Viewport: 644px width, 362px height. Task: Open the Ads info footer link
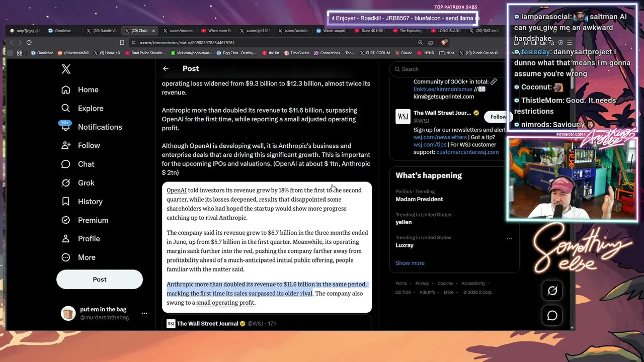(x=427, y=292)
